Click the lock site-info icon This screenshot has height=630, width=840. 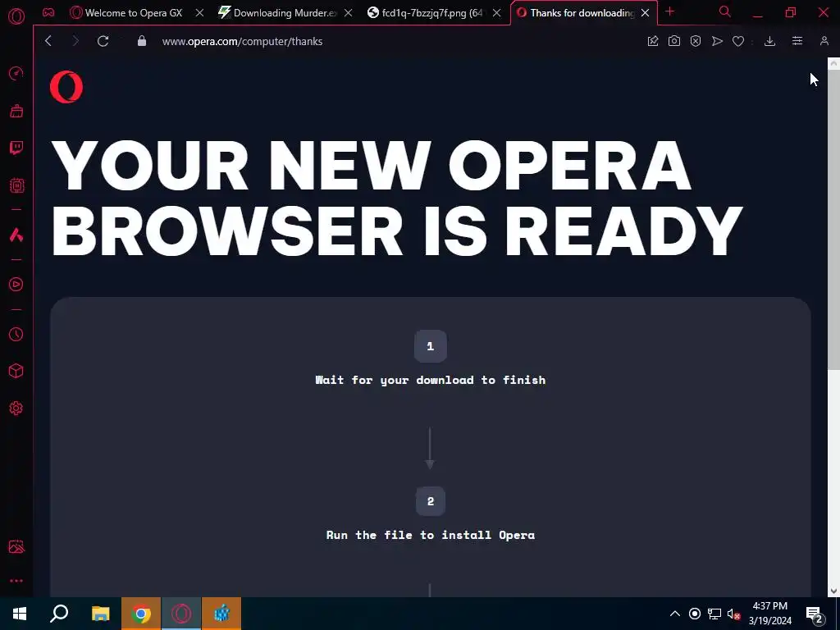click(x=141, y=41)
